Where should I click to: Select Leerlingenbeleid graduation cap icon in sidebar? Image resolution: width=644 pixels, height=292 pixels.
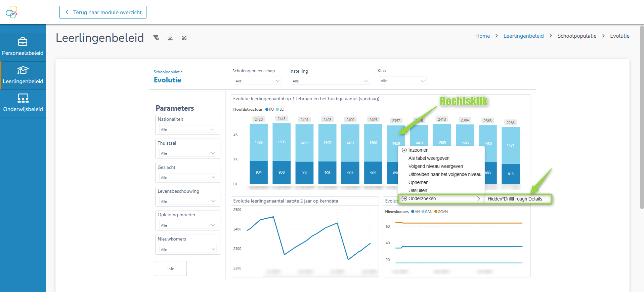pyautogui.click(x=23, y=70)
